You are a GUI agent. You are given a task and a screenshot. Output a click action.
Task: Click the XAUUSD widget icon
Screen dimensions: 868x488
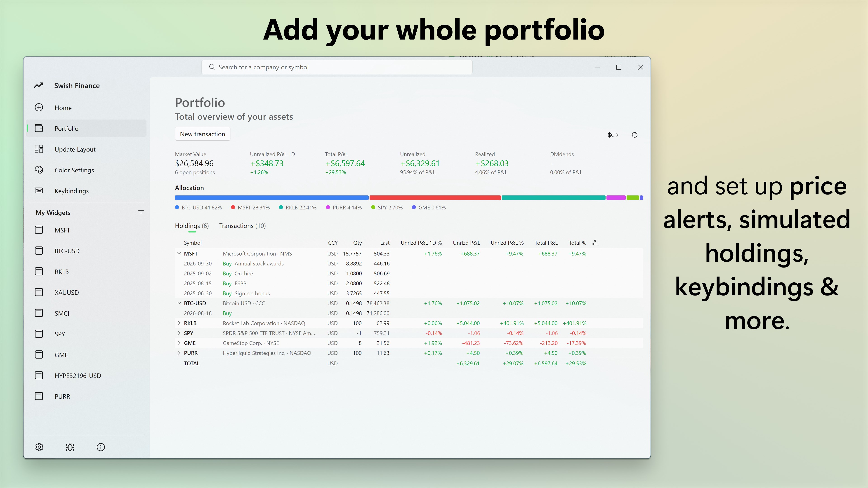[39, 292]
